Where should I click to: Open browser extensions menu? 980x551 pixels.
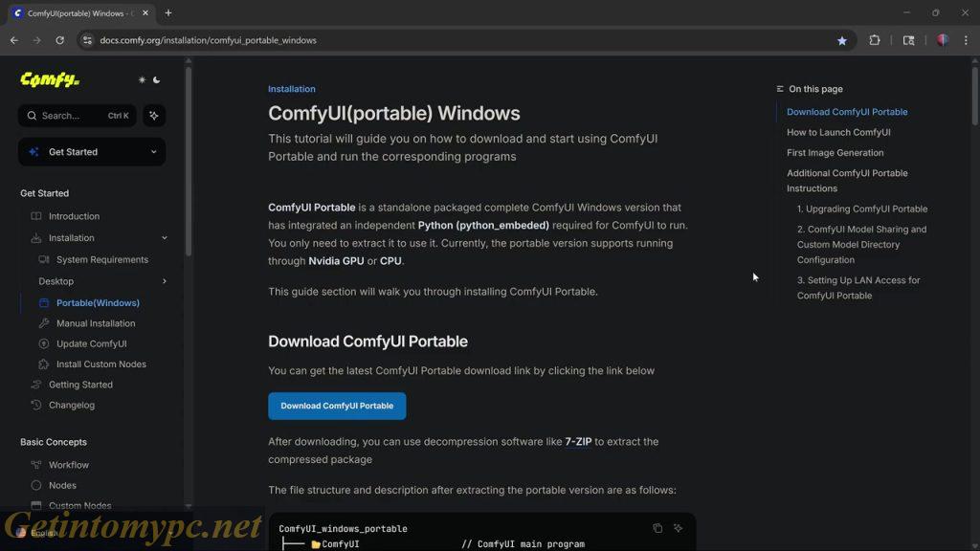point(875,40)
